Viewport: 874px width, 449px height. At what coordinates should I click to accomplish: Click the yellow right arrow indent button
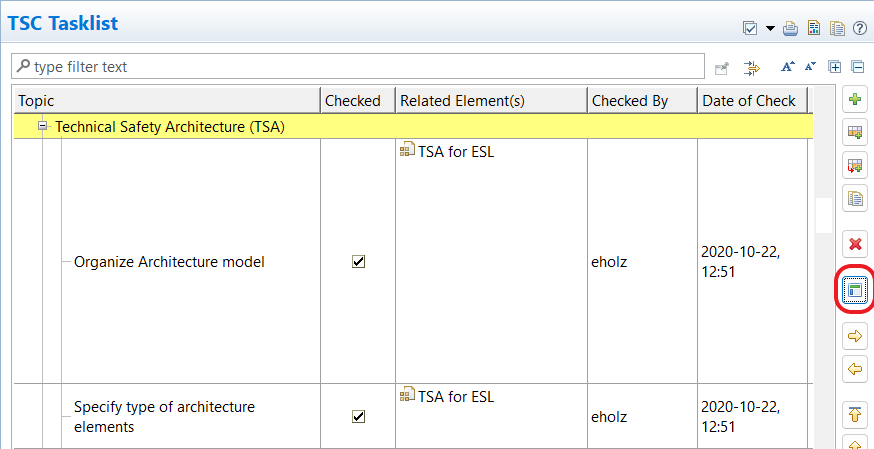pyautogui.click(x=855, y=337)
